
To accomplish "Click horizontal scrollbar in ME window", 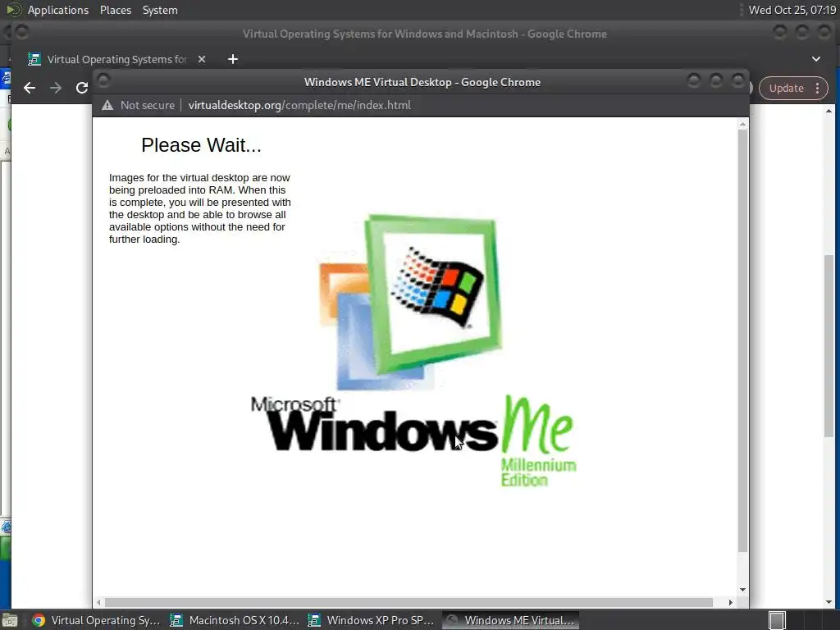I will pyautogui.click(x=409, y=602).
